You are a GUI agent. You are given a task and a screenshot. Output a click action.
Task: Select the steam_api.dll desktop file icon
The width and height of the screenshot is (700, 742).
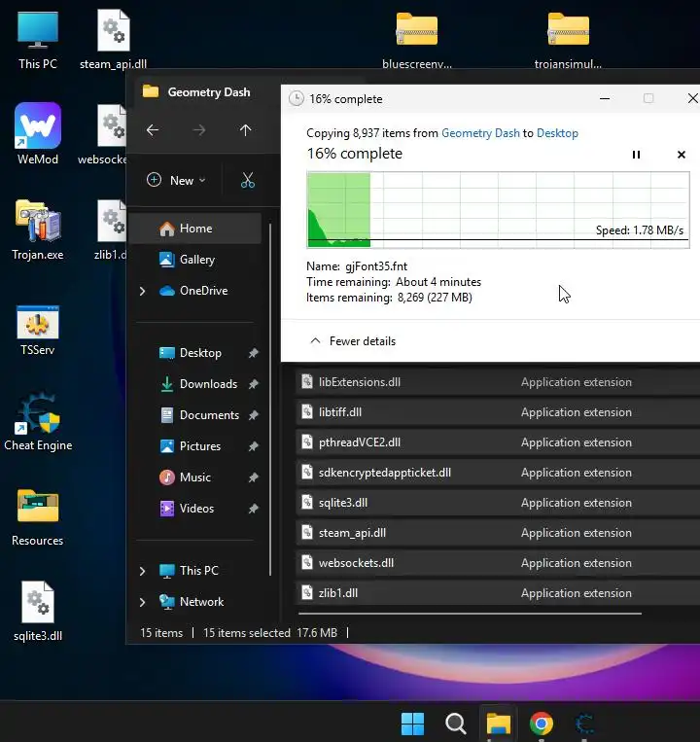click(113, 40)
